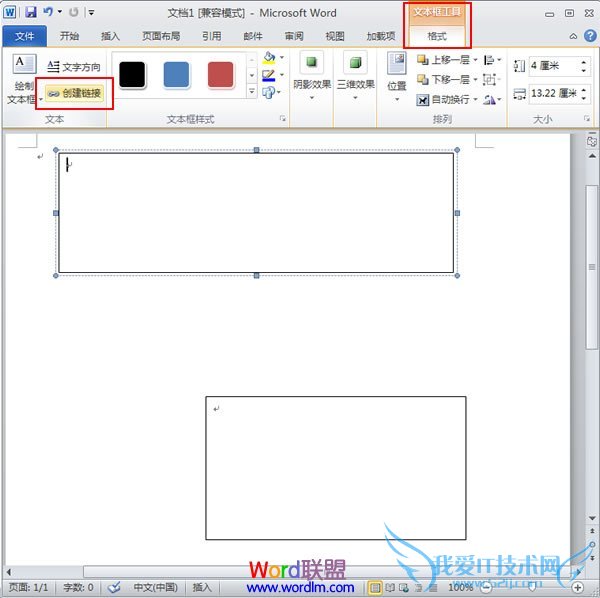Click 字数: 0 word count

pyautogui.click(x=78, y=587)
